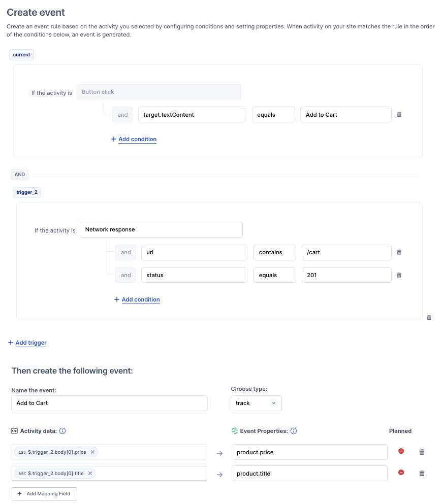Select the trigger_2 badge

coord(26,192)
